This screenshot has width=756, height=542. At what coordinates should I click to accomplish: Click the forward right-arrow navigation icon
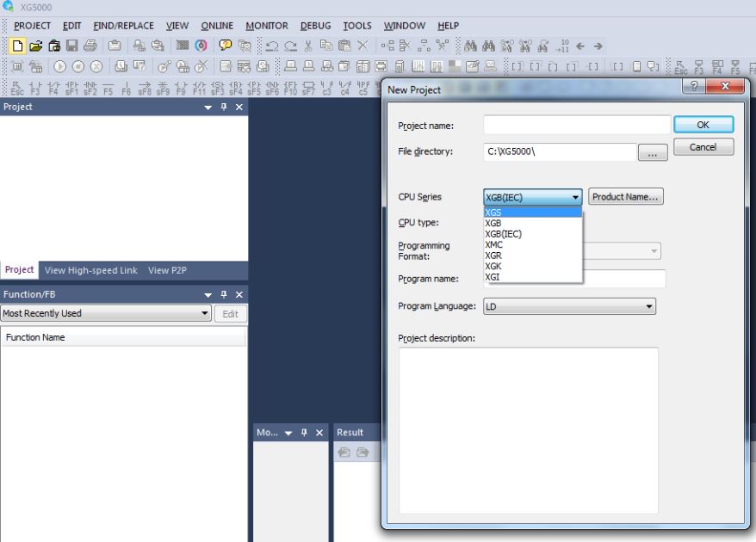click(x=598, y=46)
